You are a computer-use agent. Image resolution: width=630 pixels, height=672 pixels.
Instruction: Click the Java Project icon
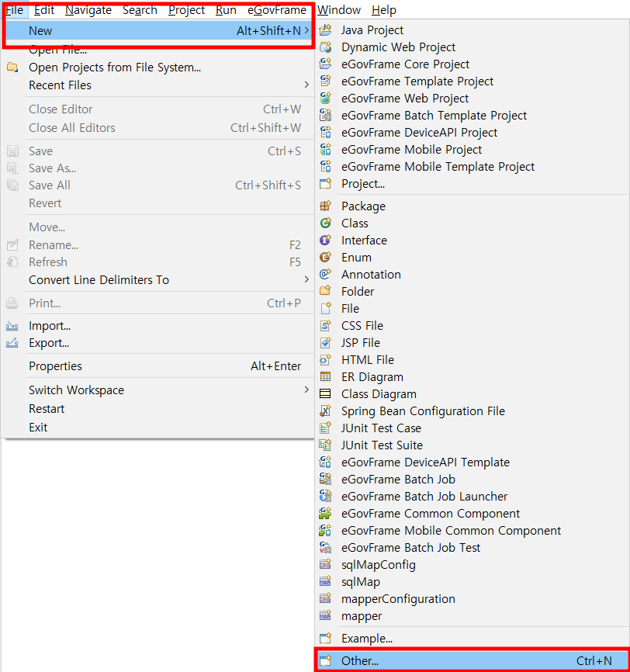pyautogui.click(x=326, y=30)
